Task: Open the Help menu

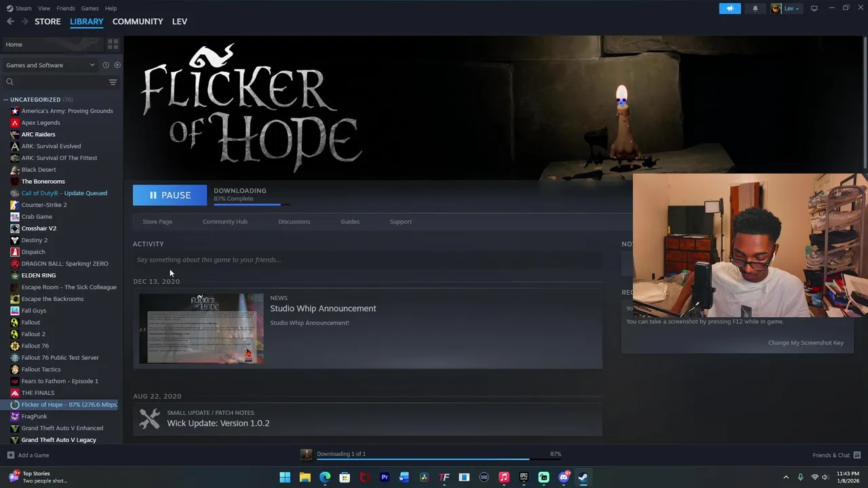Action: [x=111, y=8]
